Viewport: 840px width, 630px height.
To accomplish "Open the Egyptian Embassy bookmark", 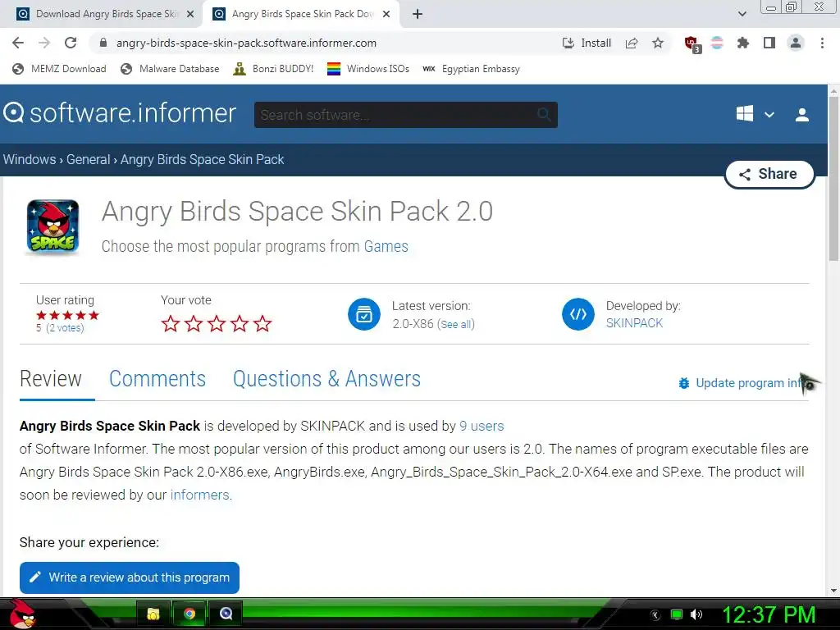I will pos(472,69).
